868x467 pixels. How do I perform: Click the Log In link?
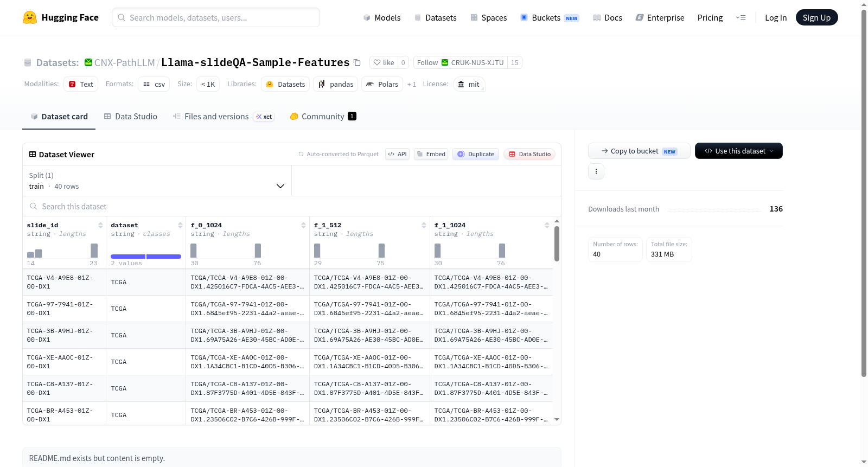point(776,17)
